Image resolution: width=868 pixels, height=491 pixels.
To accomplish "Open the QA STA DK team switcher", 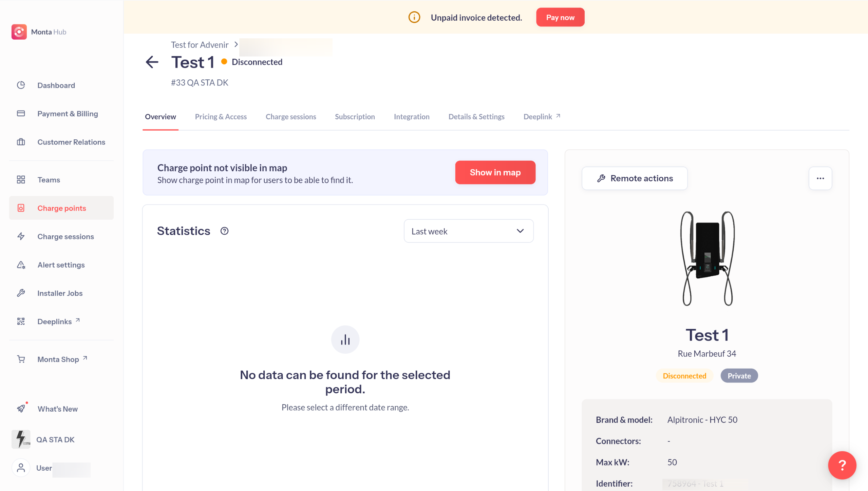I will [x=43, y=439].
